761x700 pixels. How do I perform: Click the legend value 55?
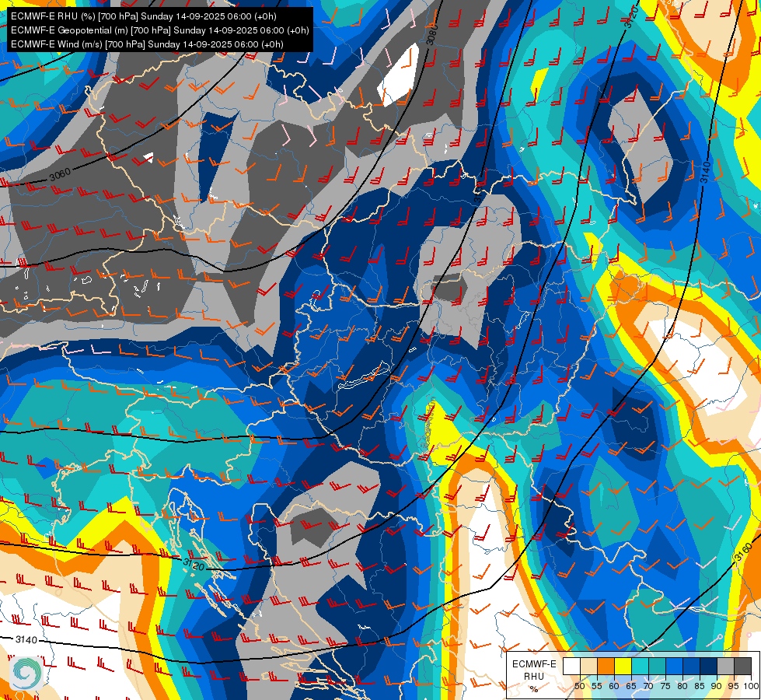tap(597, 686)
